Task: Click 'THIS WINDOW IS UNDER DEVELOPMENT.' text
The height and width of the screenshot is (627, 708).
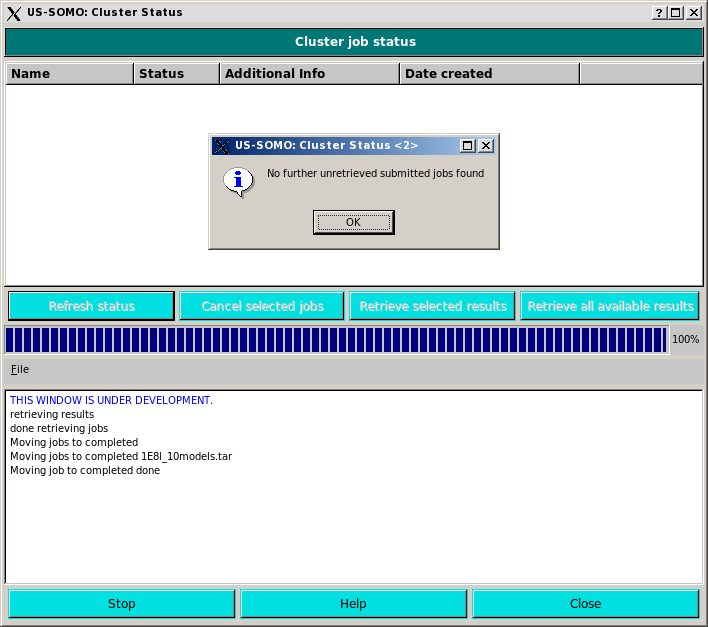Action: tap(111, 400)
